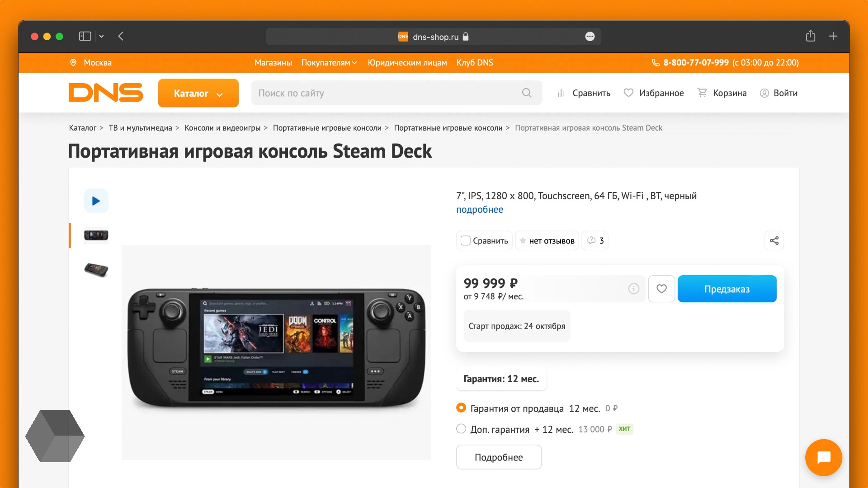Share the product via share icon

pos(774,240)
